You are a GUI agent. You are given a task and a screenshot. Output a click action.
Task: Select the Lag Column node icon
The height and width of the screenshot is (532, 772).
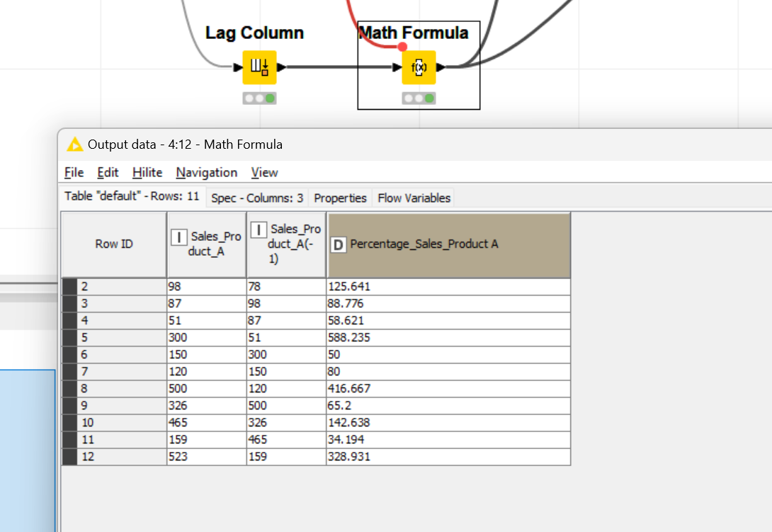coord(259,67)
